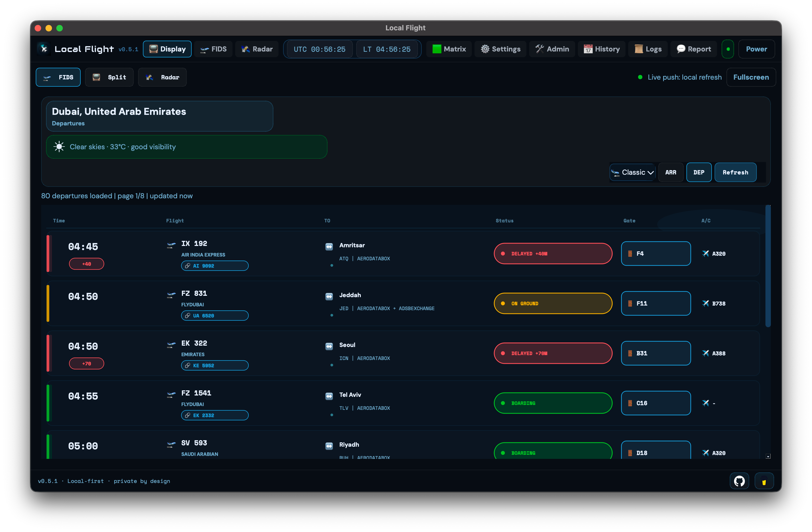Click the destination arrow icon for Riyadh
The width and height of the screenshot is (812, 532).
[x=329, y=446]
